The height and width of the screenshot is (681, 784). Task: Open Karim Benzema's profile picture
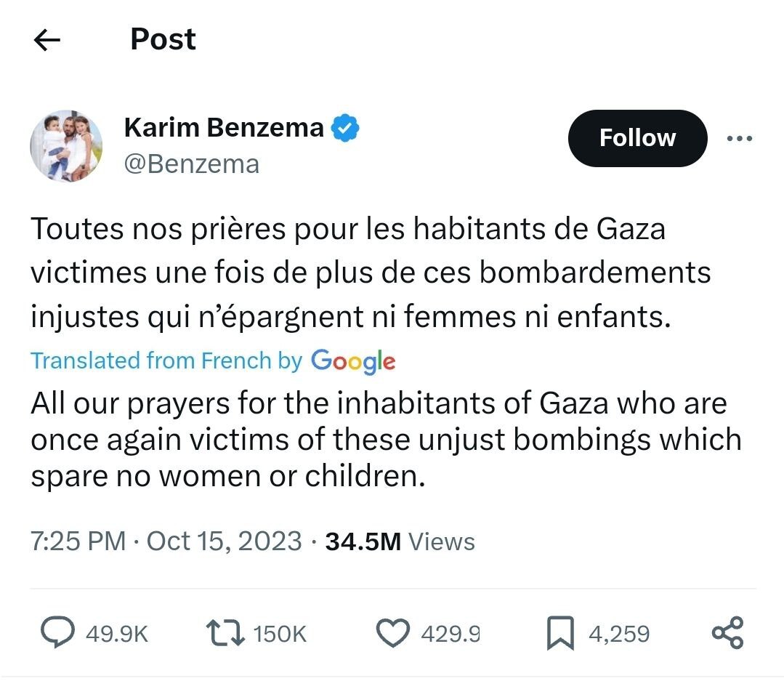click(x=66, y=146)
